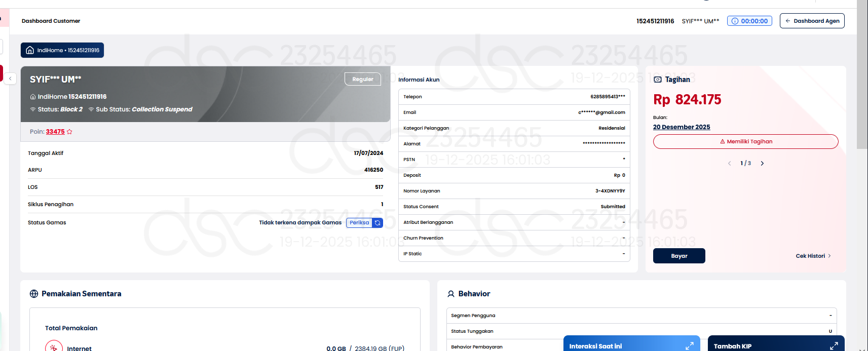Click ARPU value 416250
The width and height of the screenshot is (868, 351).
point(373,170)
